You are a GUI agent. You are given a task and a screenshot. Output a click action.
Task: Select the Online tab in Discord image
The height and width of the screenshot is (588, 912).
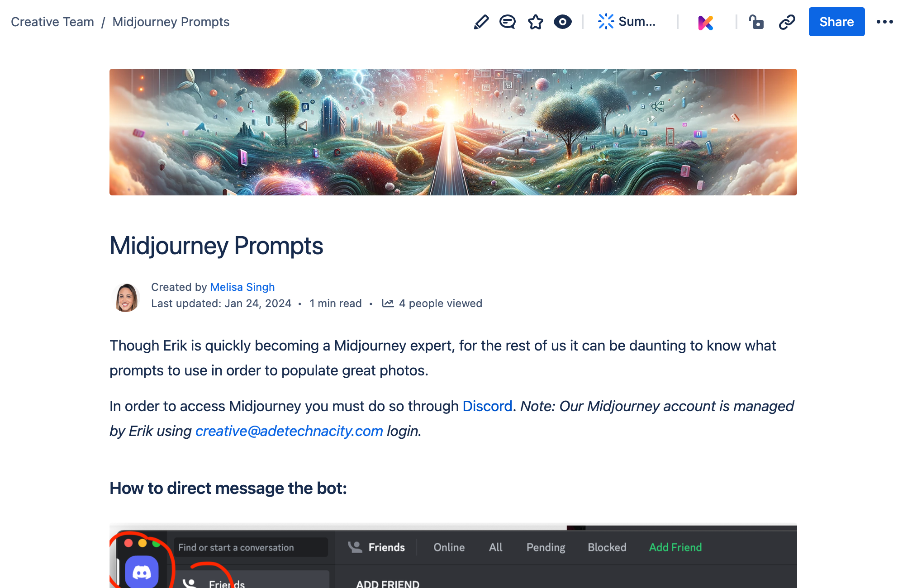(449, 547)
